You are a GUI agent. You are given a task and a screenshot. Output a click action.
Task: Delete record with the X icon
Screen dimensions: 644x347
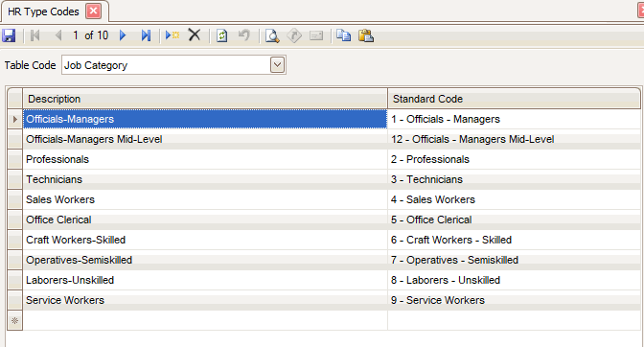(x=195, y=35)
